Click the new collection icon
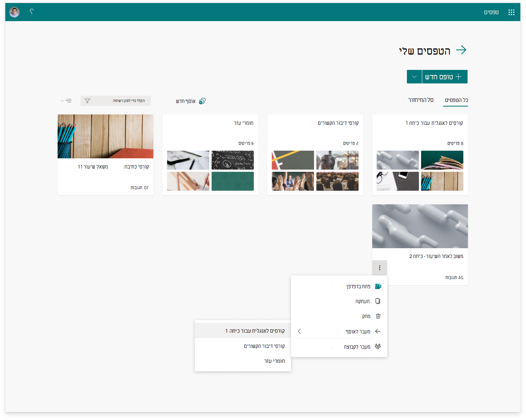Image resolution: width=526 pixels, height=420 pixels. pyautogui.click(x=202, y=101)
